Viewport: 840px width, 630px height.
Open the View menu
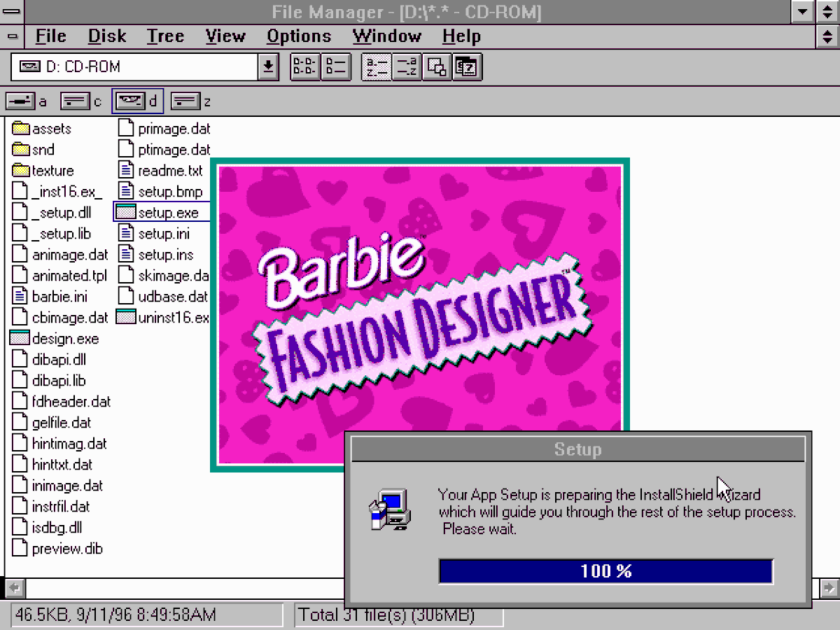point(225,36)
